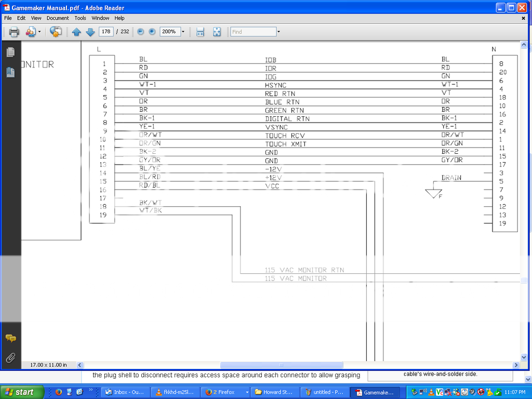This screenshot has height=399, width=532.
Task: Open the Tools menu
Action: coord(80,18)
